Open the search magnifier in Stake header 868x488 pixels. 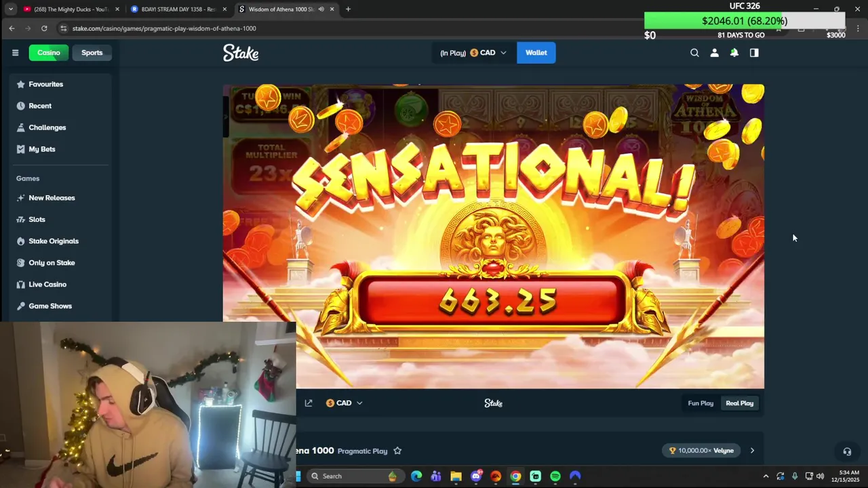(694, 53)
